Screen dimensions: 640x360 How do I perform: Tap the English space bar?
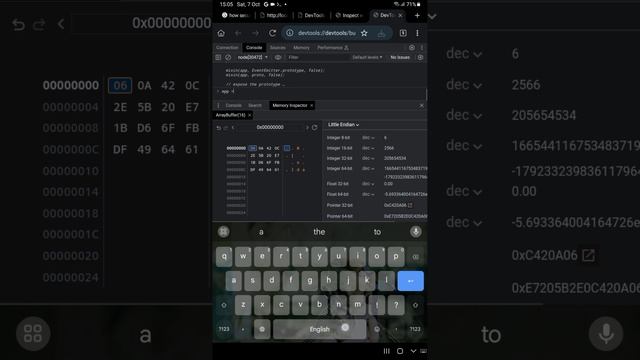coord(320,329)
